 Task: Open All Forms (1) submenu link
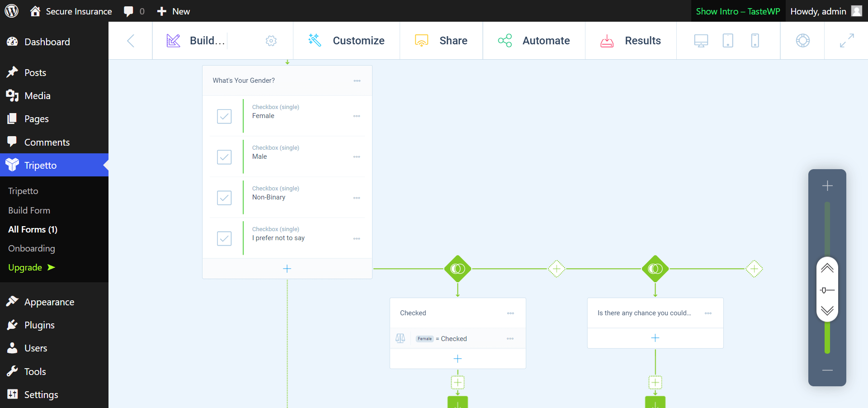[33, 229]
